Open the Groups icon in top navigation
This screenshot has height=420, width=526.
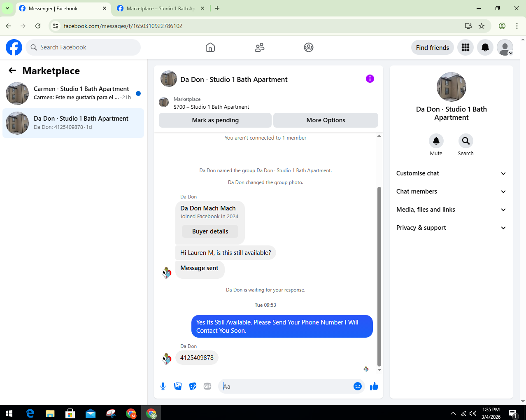click(x=309, y=47)
